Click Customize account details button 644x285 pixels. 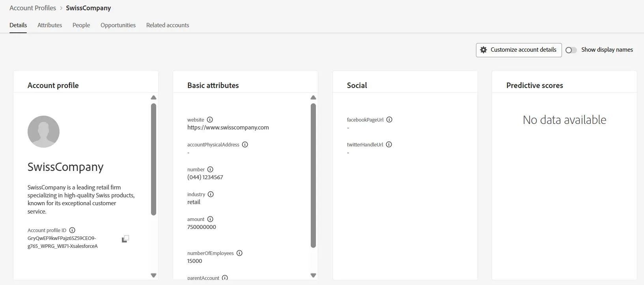[x=519, y=50]
